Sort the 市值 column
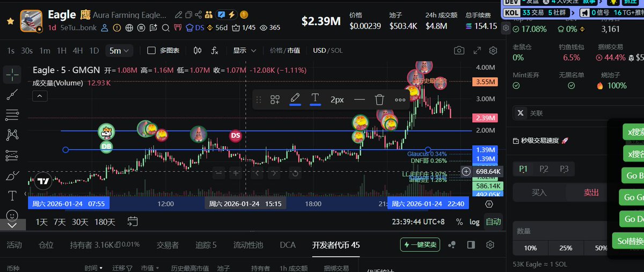 tap(150, 268)
